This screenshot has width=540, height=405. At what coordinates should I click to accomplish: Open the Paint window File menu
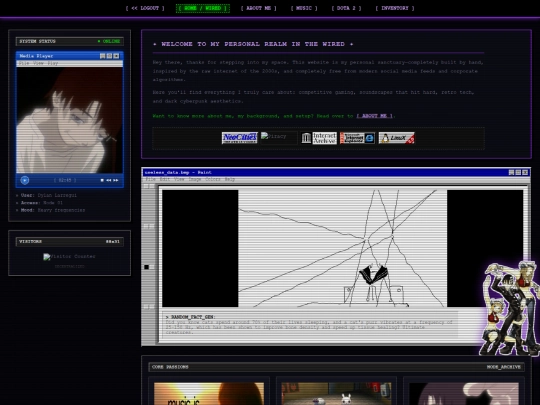pyautogui.click(x=150, y=179)
